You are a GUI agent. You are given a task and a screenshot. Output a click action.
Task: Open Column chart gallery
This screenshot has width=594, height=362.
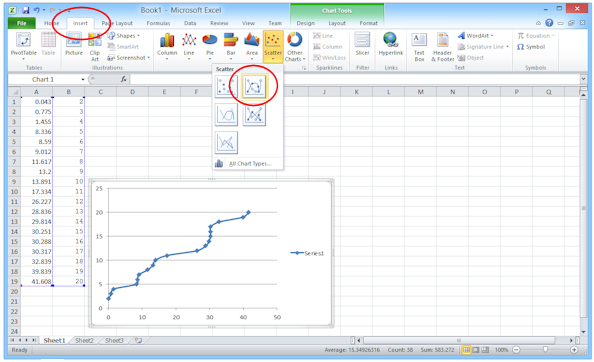coord(167,46)
